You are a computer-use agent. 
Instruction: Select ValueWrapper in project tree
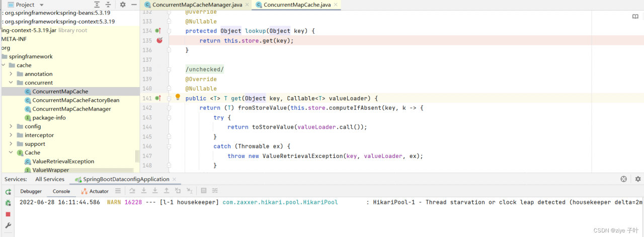(x=50, y=170)
